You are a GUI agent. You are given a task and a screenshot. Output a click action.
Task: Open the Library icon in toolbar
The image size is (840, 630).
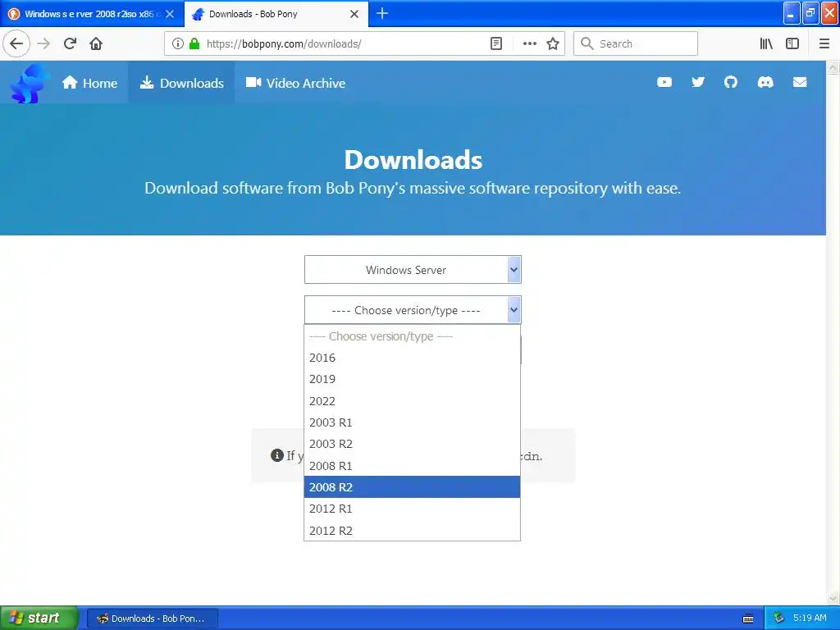pyautogui.click(x=766, y=43)
